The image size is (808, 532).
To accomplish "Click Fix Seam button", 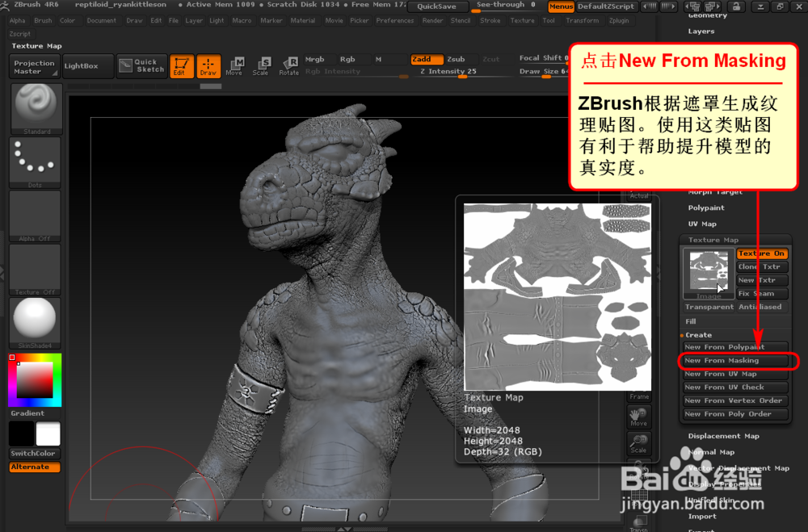I will [762, 294].
